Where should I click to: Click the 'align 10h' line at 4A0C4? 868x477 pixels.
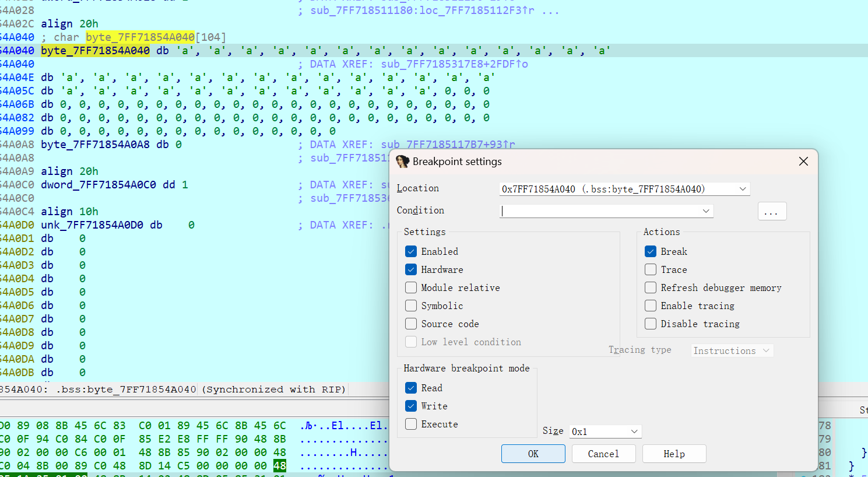69,212
